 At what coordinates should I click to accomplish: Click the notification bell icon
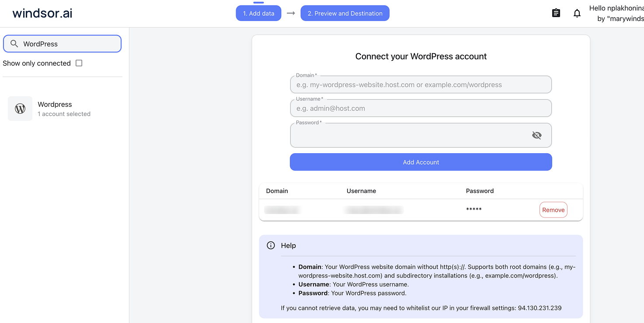577,13
